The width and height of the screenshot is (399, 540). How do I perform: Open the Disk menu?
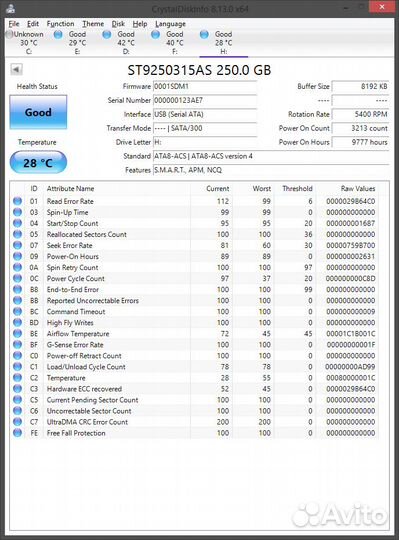point(118,24)
